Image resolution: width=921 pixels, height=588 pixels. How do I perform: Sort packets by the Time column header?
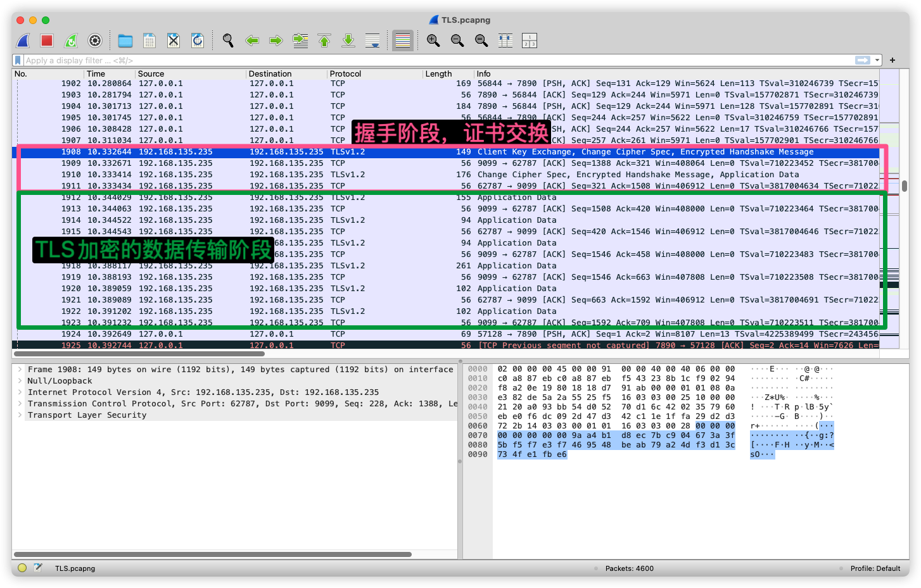pyautogui.click(x=96, y=74)
